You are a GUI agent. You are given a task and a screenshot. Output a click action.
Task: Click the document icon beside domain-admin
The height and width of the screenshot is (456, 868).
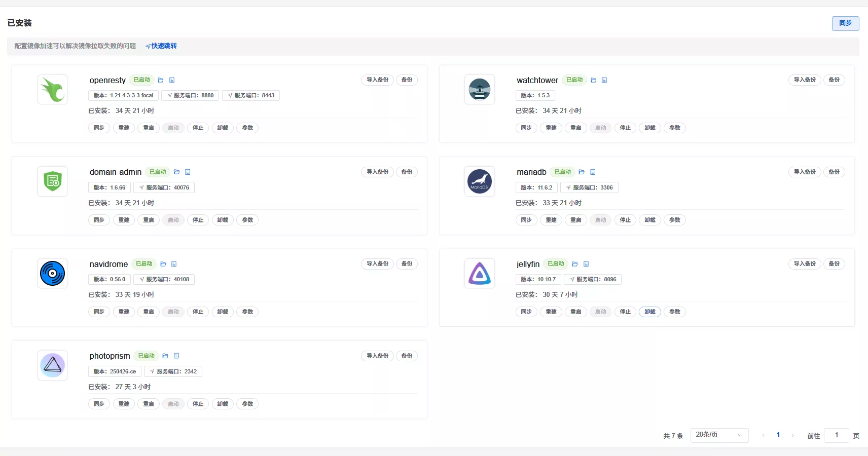pos(188,172)
